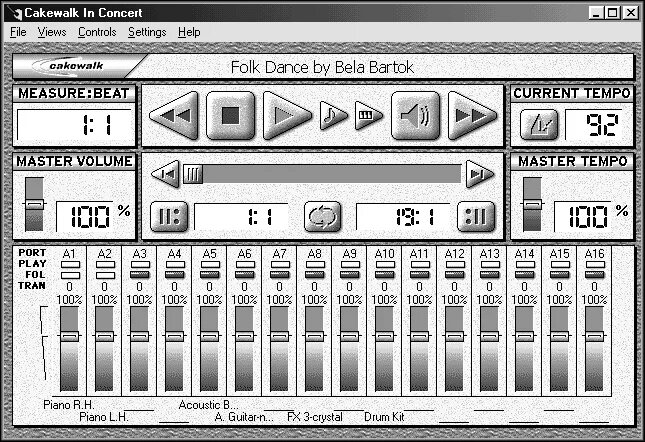
Task: Click the Master Tempo 100 percent field
Action: point(583,216)
